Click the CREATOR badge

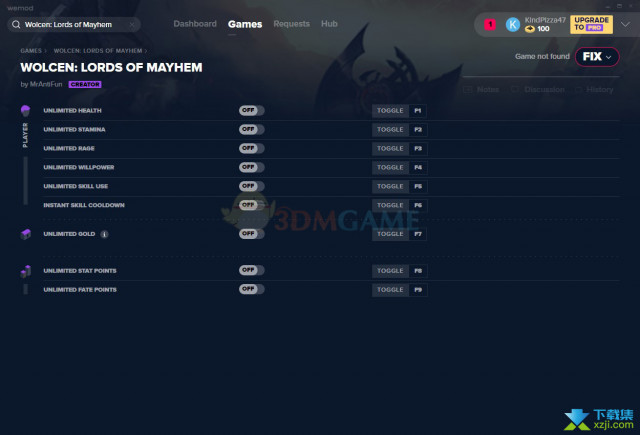[x=85, y=84]
